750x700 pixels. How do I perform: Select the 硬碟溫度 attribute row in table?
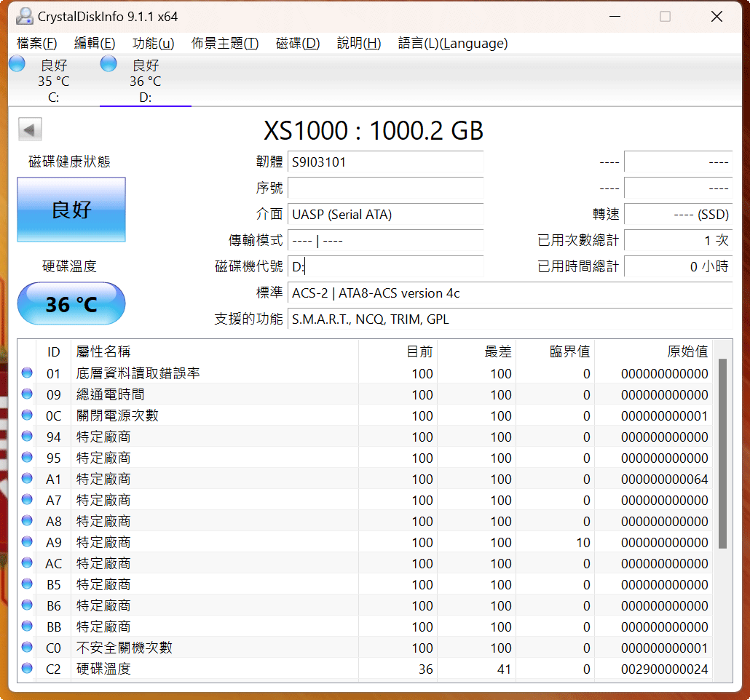365,669
